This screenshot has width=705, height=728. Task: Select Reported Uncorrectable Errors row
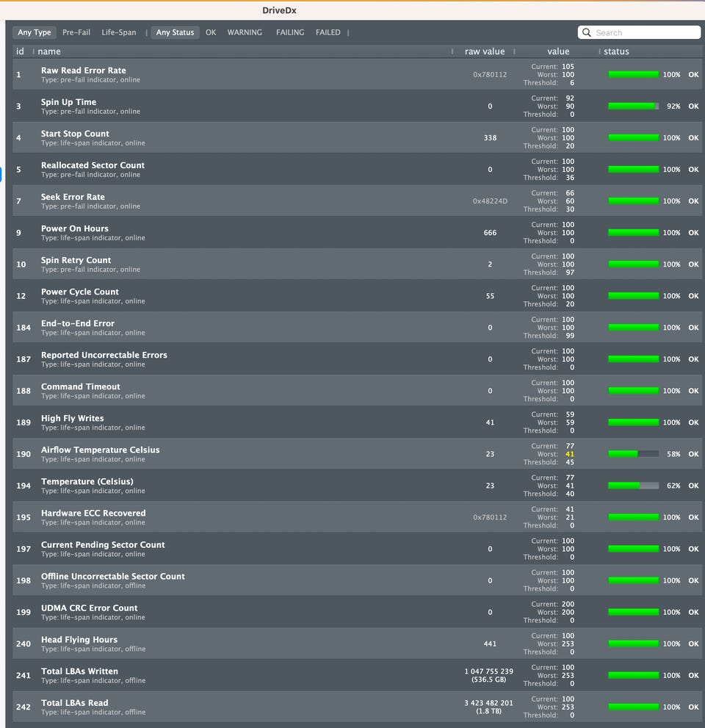357,359
